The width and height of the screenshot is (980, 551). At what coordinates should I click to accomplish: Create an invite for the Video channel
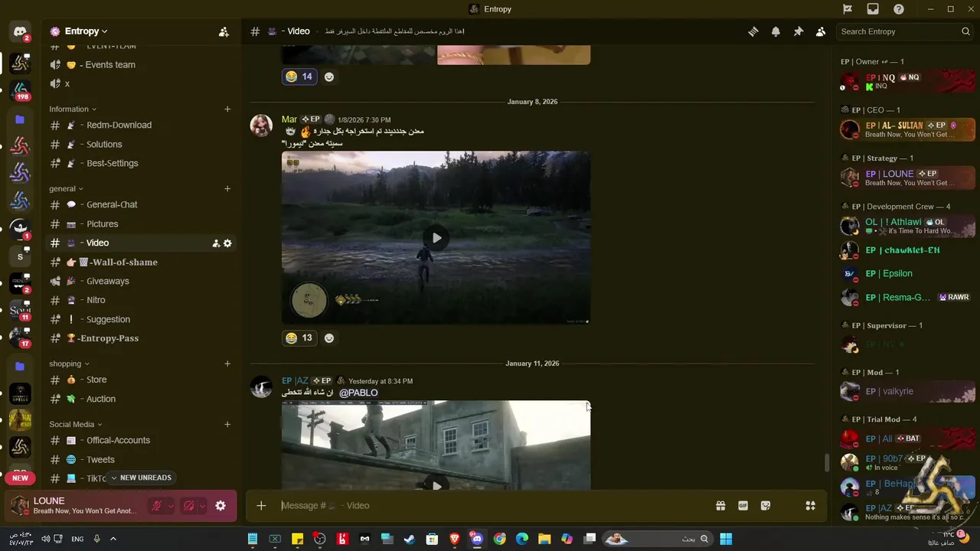pos(216,243)
